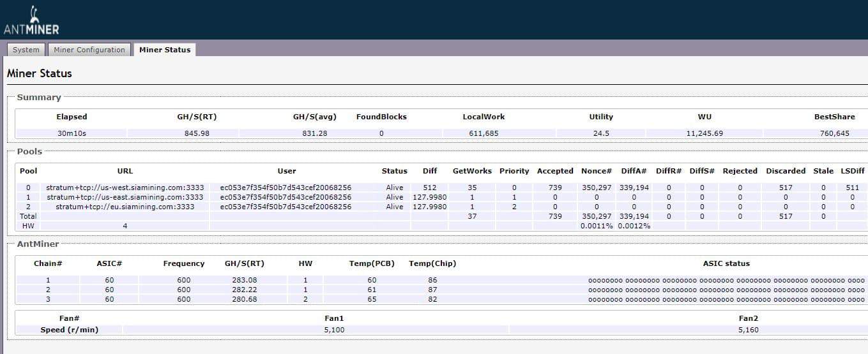Click the Utility value 24.5
This screenshot has width=868, height=354.
(601, 133)
